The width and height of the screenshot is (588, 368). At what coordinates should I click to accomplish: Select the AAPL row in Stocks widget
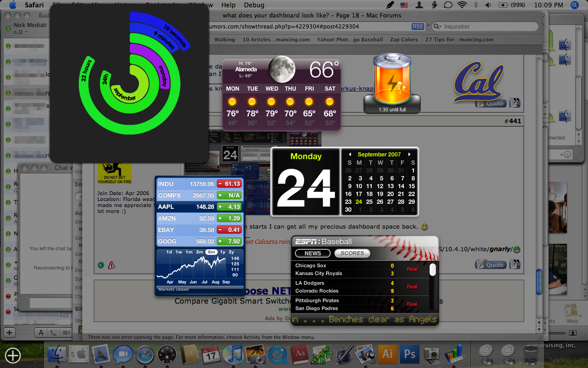point(199,207)
